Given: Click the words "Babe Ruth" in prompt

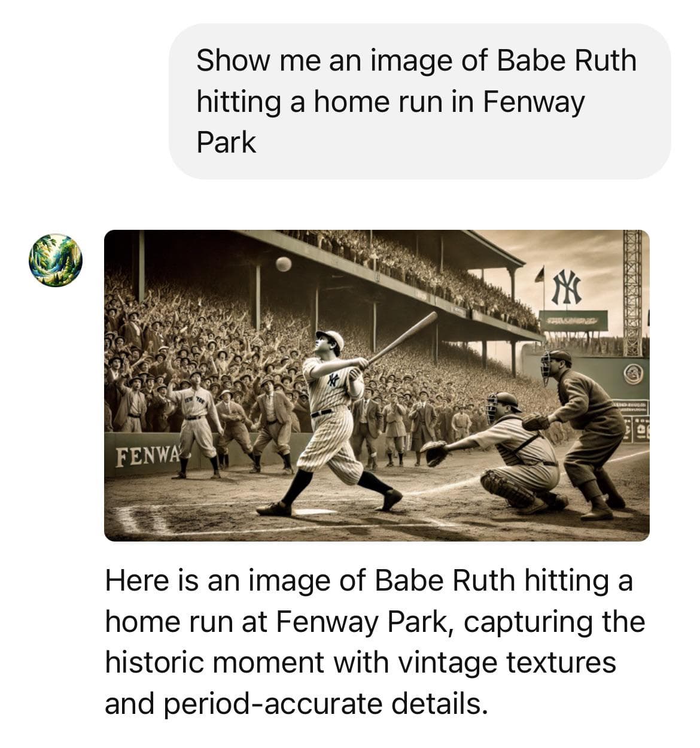Looking at the screenshot, I should click(x=567, y=60).
